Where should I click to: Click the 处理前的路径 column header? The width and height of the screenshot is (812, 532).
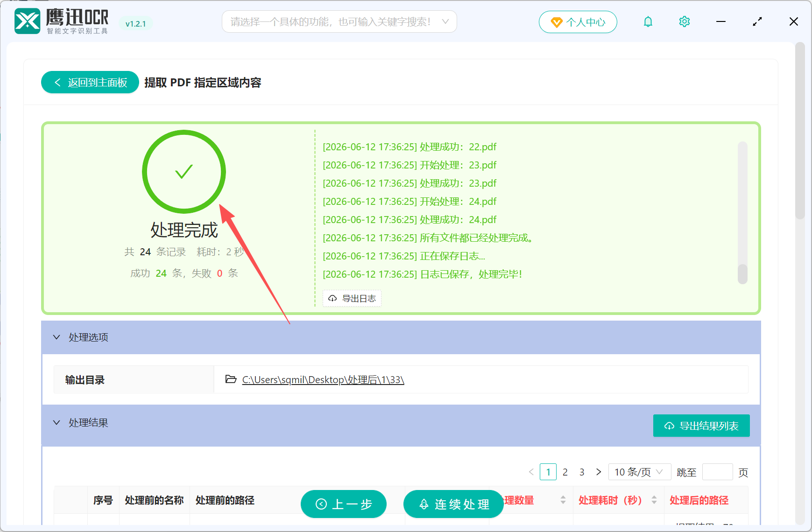tap(225, 500)
